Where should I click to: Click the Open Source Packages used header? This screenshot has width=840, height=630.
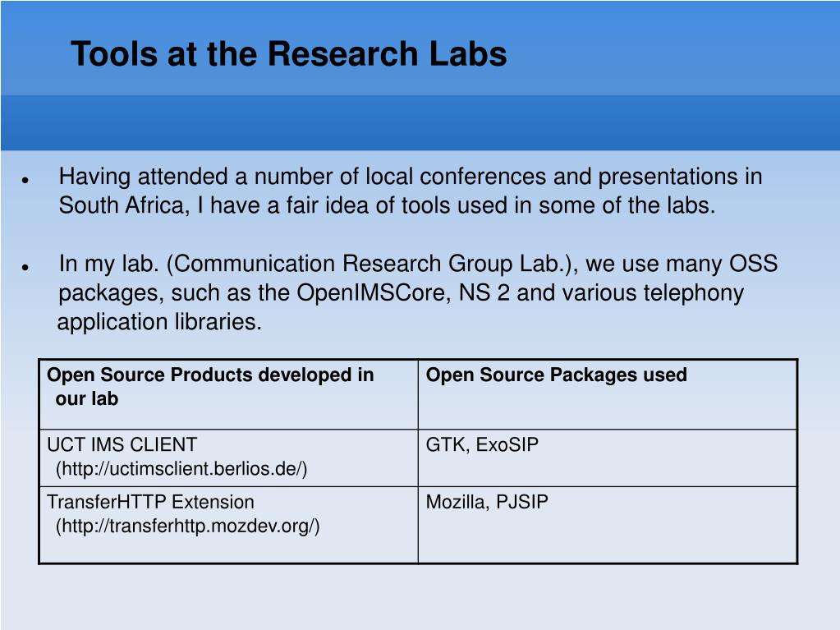pos(556,375)
